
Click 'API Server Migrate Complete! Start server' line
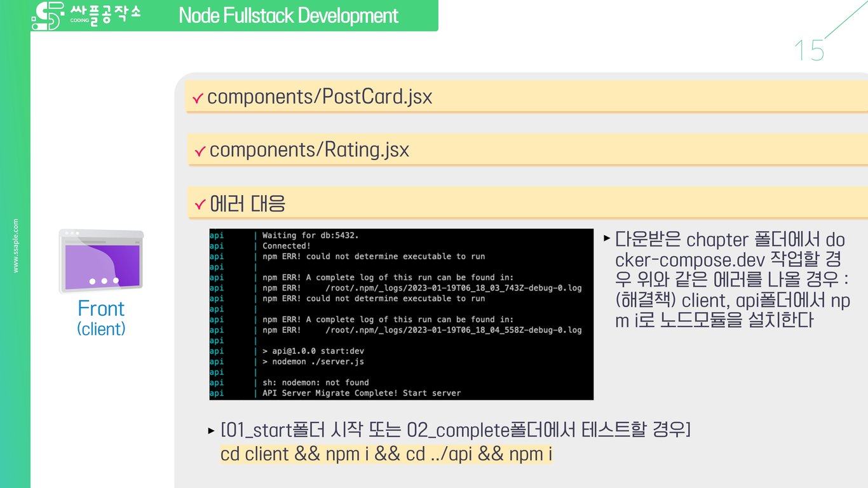[362, 393]
